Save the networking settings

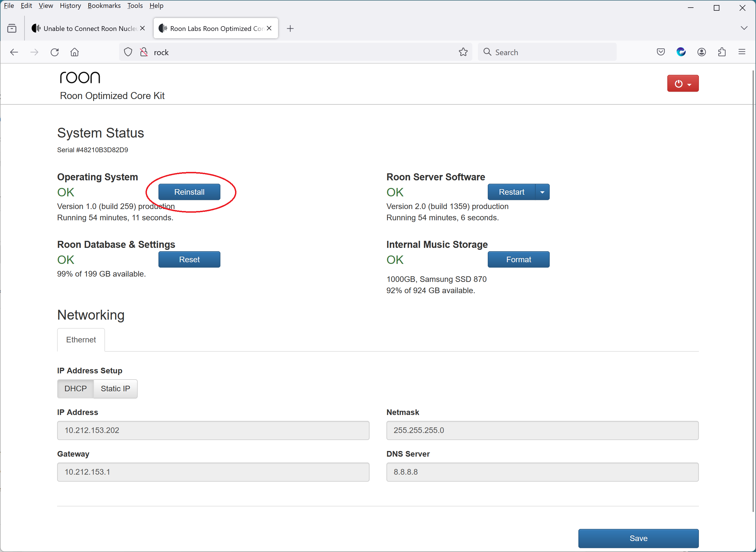(638, 538)
